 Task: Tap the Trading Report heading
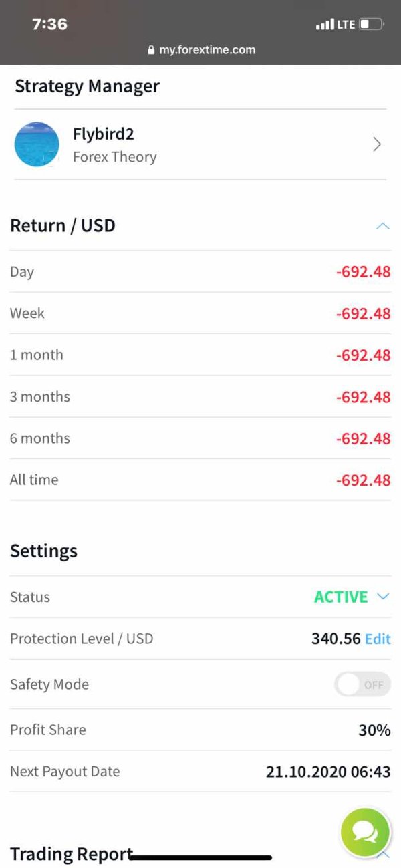coord(72,854)
